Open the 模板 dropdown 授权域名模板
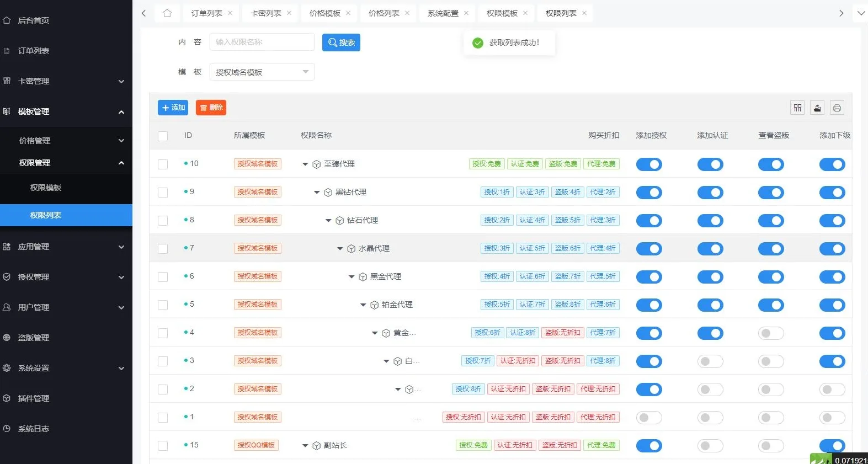This screenshot has height=464, width=868. pos(262,72)
